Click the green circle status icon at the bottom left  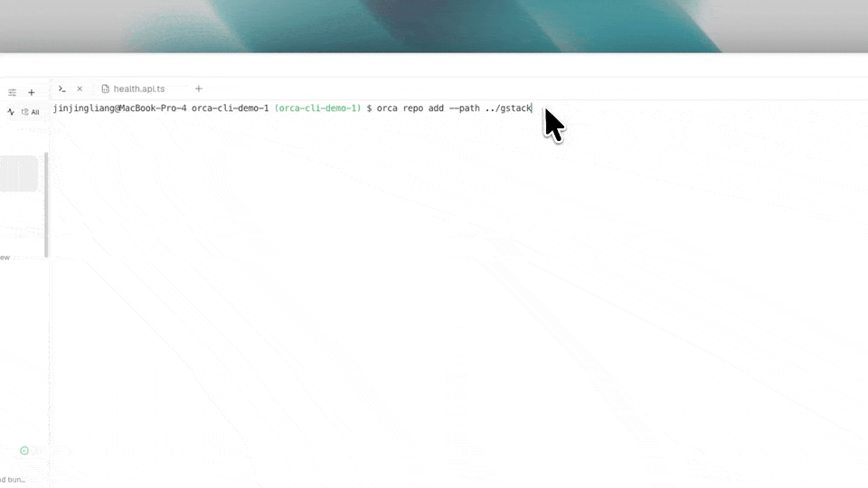(24, 450)
